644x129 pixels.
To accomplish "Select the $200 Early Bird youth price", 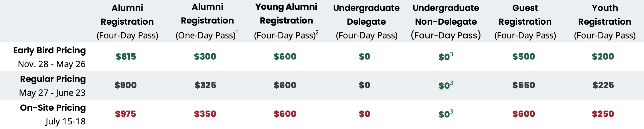I will 603,56.
